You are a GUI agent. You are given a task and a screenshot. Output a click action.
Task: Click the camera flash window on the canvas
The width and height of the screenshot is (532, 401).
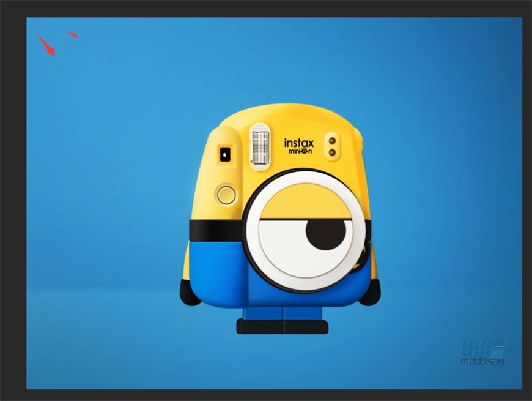point(260,147)
